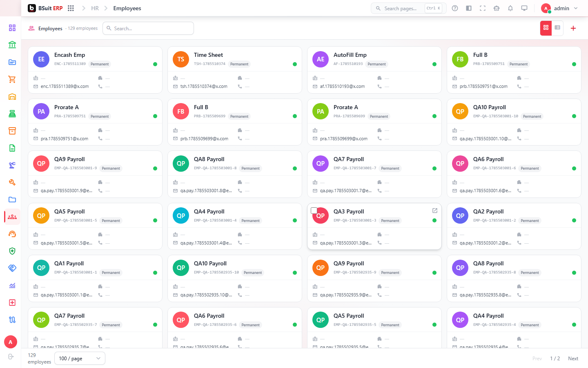Image resolution: width=588 pixels, height=368 pixels.
Task: Click the logout icon at sidebar bottom
Action: [x=11, y=357]
